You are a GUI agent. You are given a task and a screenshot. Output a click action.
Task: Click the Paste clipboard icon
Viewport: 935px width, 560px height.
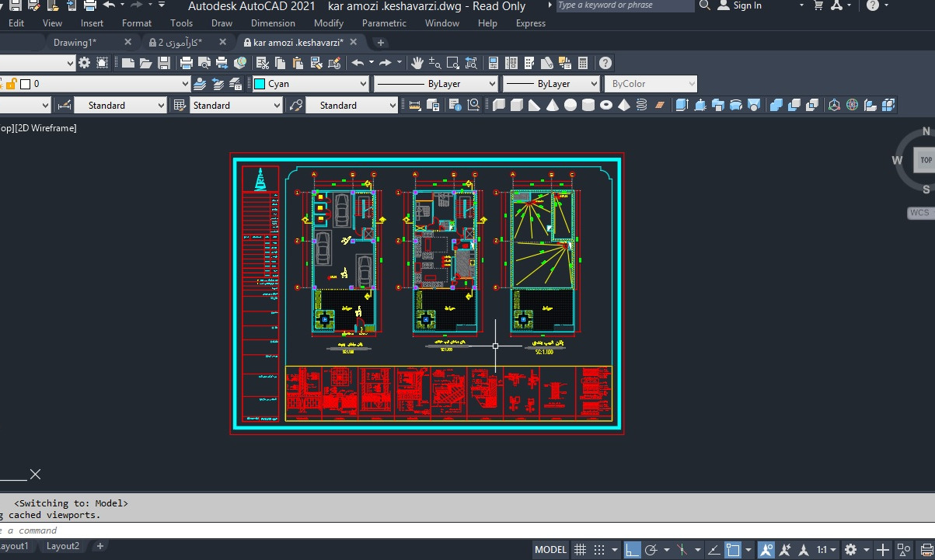(x=297, y=63)
